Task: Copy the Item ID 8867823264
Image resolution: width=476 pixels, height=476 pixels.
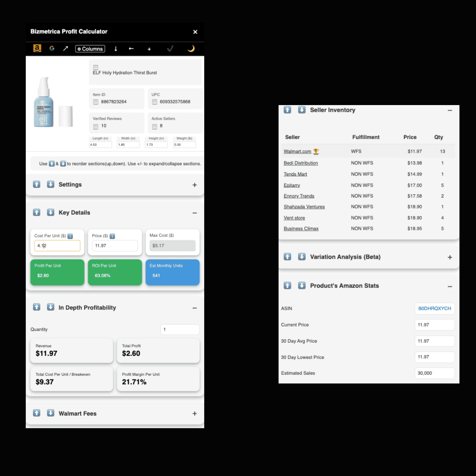Action: click(96, 102)
